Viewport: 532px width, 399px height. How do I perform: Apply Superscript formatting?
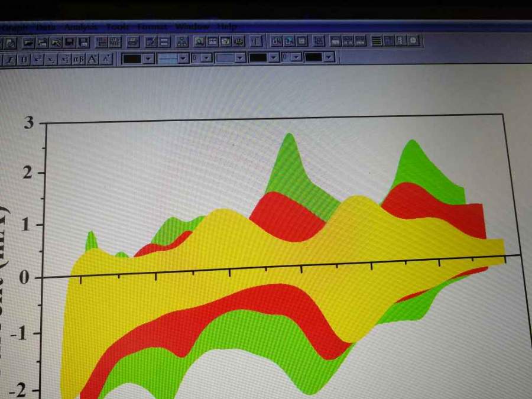coord(38,60)
